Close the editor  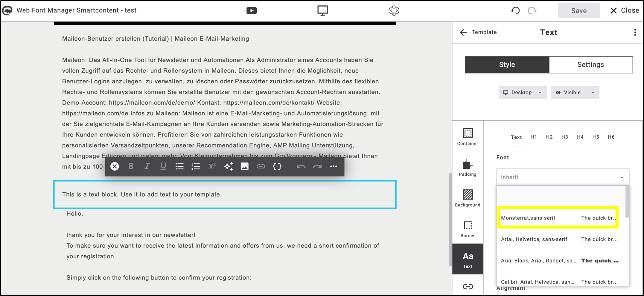[625, 10]
